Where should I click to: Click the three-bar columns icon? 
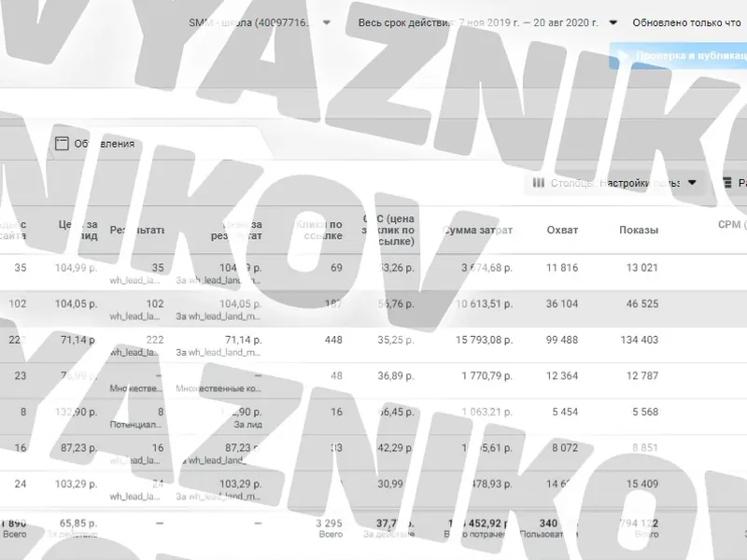[539, 183]
